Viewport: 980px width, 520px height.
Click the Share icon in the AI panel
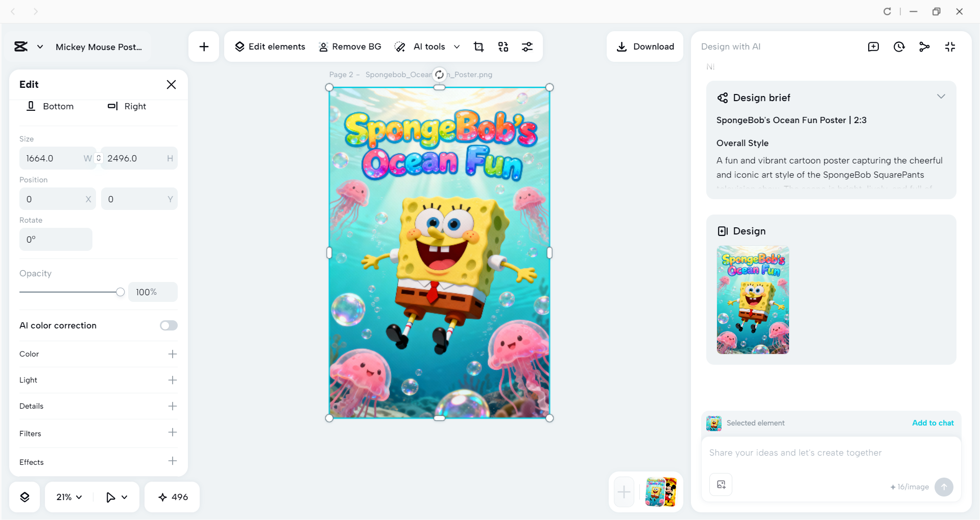(x=925, y=46)
